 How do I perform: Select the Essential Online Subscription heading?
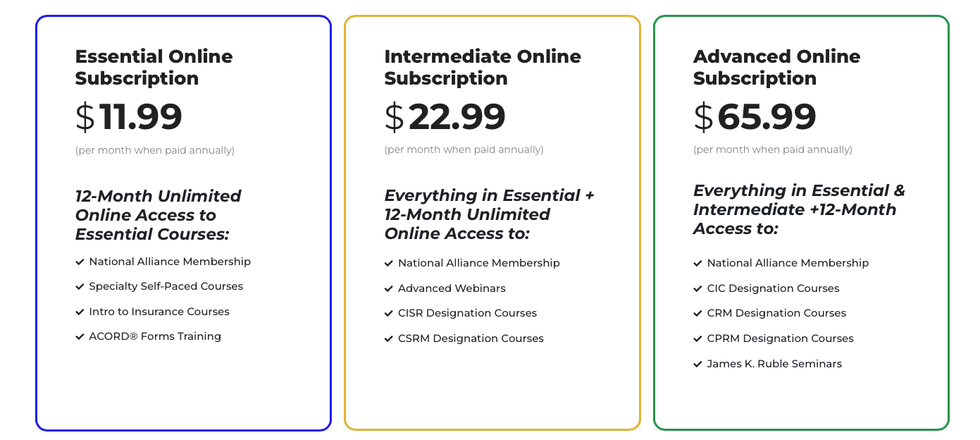click(x=154, y=67)
